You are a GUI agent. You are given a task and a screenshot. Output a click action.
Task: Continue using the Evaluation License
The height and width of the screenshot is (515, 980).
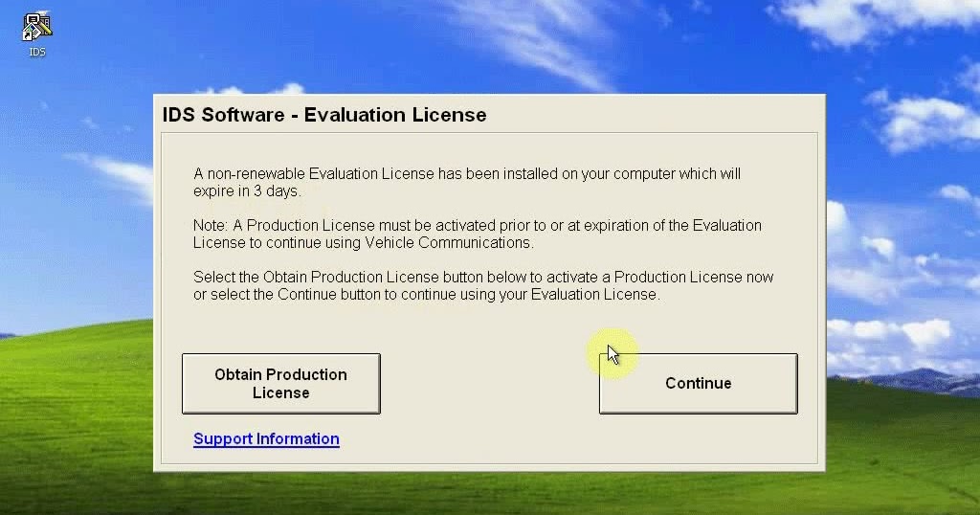click(x=698, y=384)
